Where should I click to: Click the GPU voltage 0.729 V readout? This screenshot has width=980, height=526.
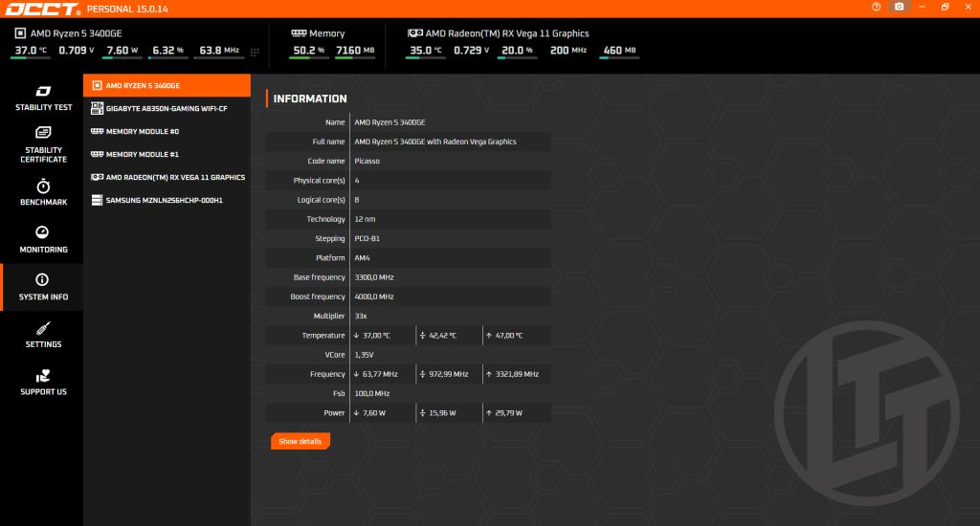[x=471, y=51]
